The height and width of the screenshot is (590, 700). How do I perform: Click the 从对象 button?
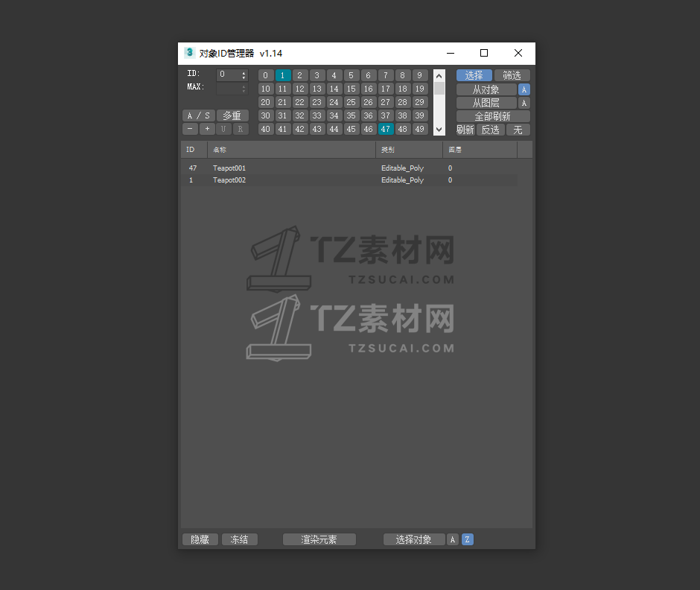(486, 90)
